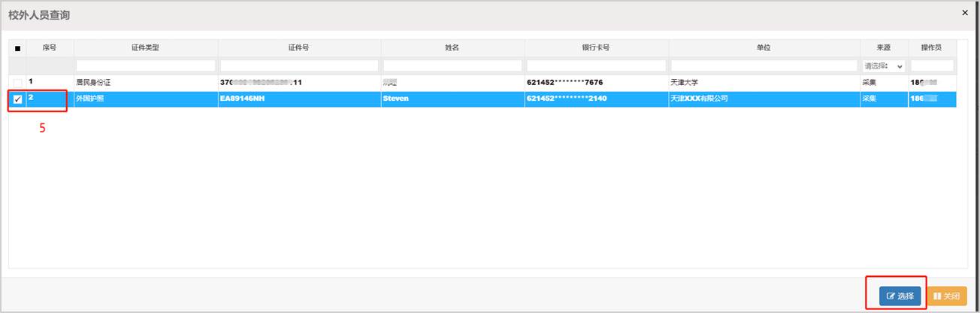Viewport: 980px width, 313px height.
Task: Uncheck the checkbox for the Steven row
Action: coord(17,99)
